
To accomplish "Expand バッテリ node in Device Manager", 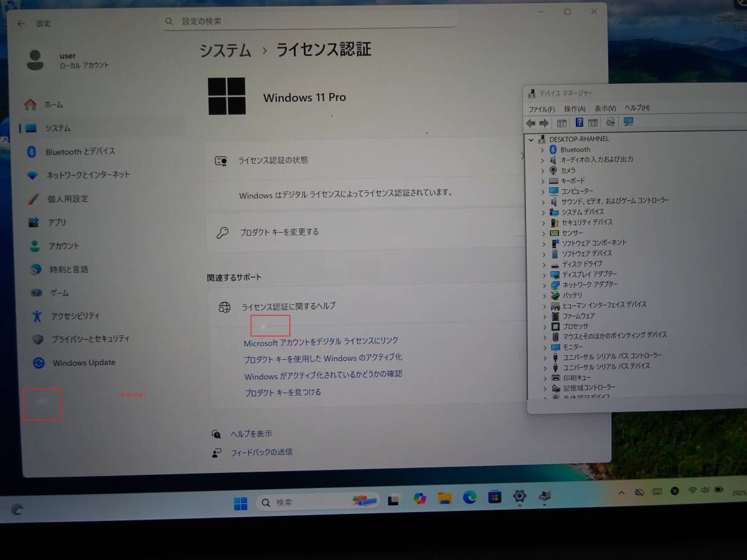I will click(x=544, y=296).
